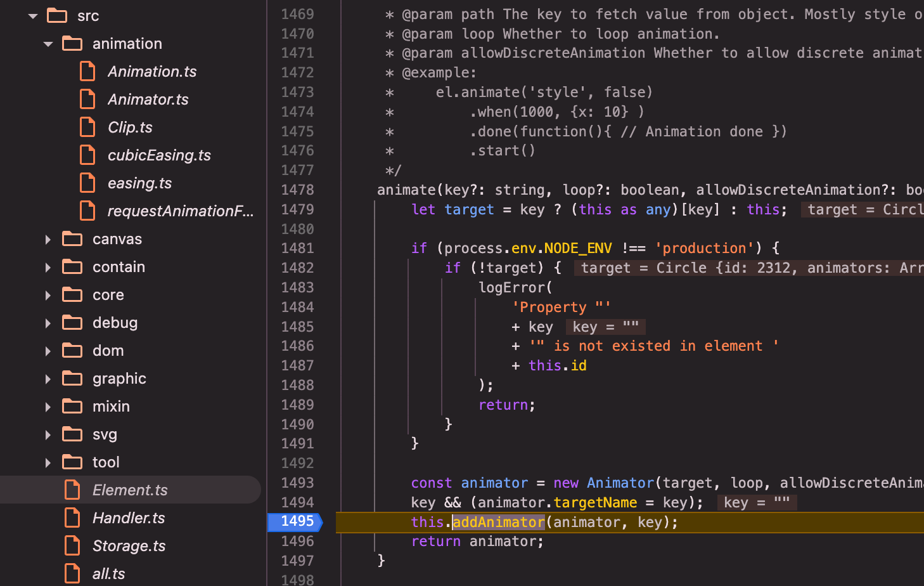The height and width of the screenshot is (586, 924).
Task: Add a breakpoint at line 1479
Action: (x=297, y=209)
